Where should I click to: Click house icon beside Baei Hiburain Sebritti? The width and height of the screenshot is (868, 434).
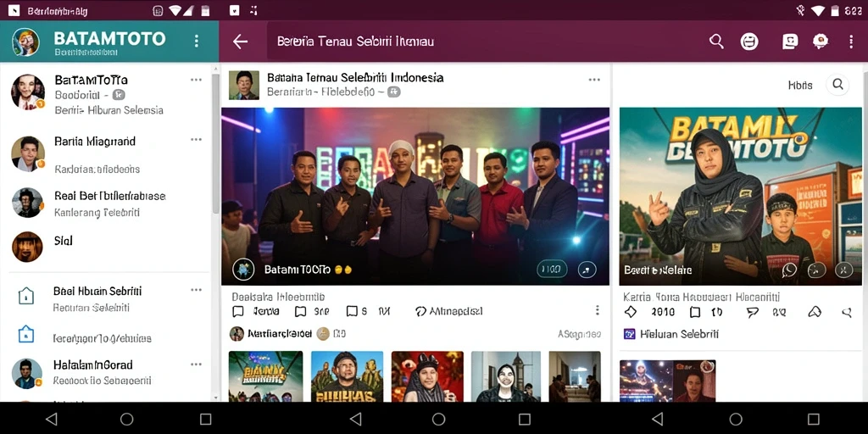coord(26,296)
